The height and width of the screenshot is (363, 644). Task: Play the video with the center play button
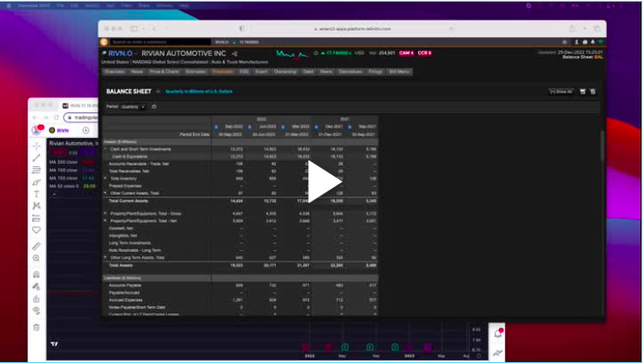pyautogui.click(x=324, y=182)
